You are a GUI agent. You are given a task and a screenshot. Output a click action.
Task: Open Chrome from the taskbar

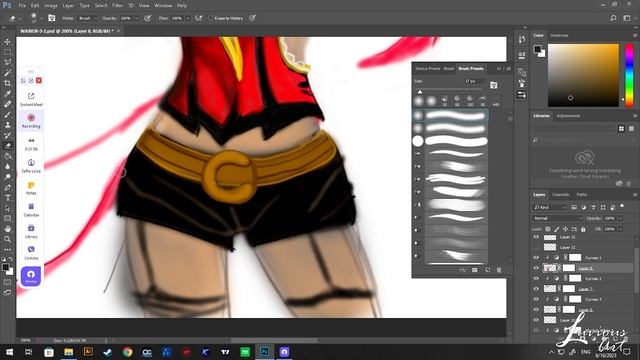coord(127,352)
